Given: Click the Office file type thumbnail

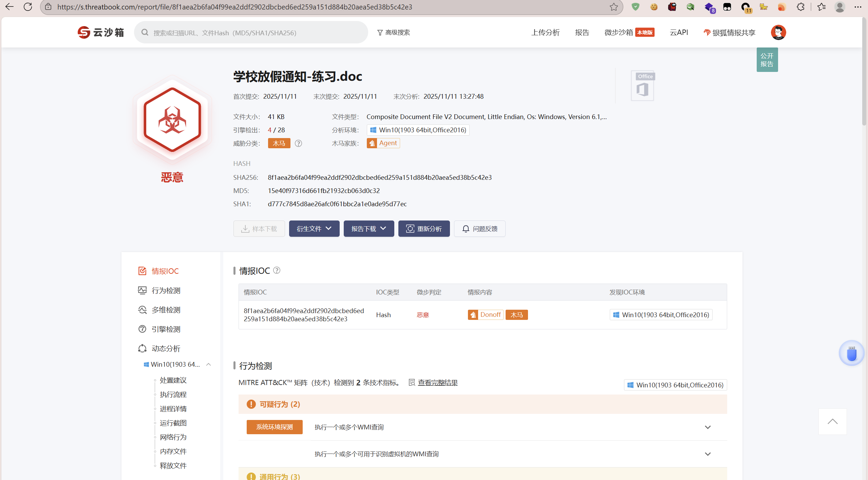Looking at the screenshot, I should 642,86.
